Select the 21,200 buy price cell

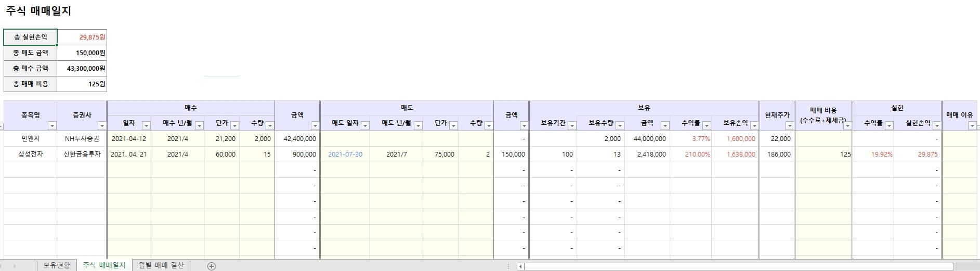click(222, 139)
